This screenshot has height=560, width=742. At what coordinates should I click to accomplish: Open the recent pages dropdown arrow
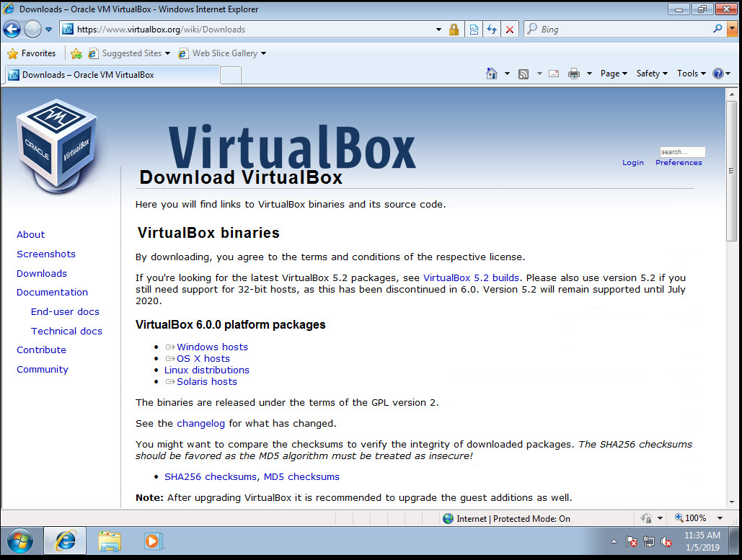[49, 30]
